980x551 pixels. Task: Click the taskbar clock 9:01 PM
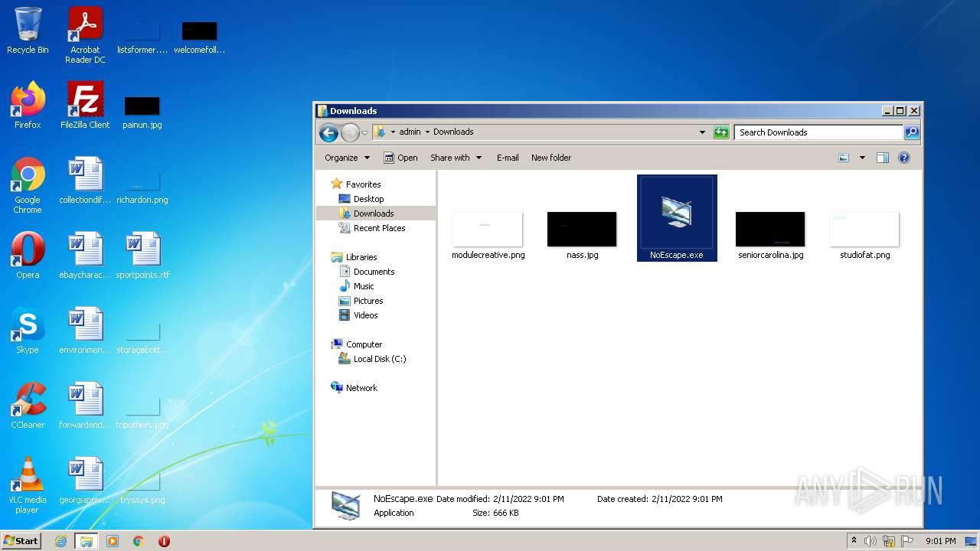click(x=940, y=541)
